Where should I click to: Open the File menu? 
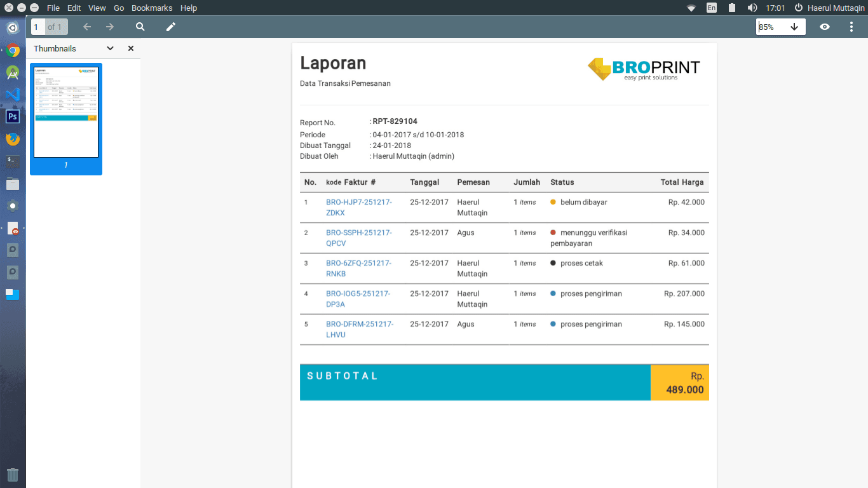[53, 8]
